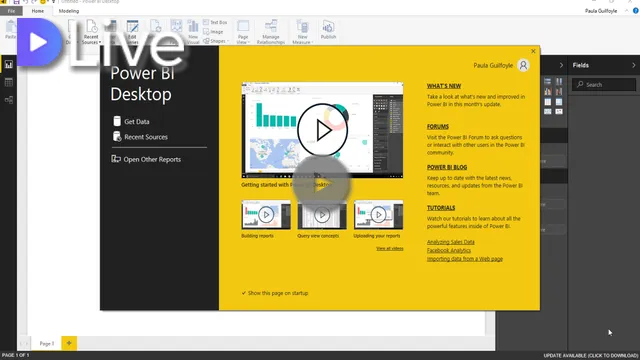Open the Facebook Analytics tutorial link
Image resolution: width=640 pixels, height=360 pixels.
[449, 250]
